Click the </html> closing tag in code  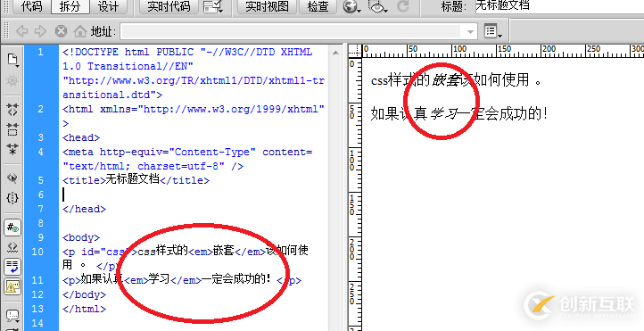[84, 309]
